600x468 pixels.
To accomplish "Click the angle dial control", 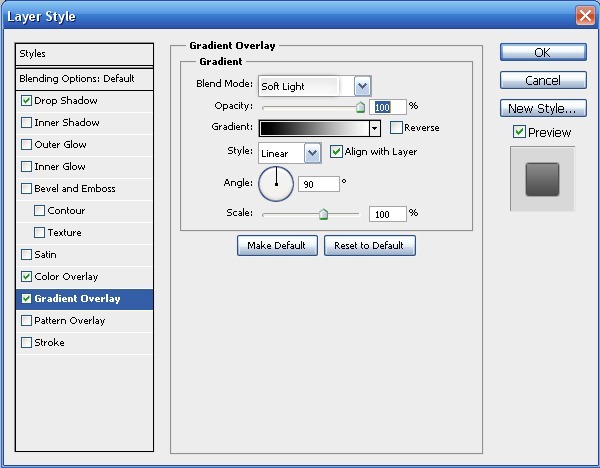I will pyautogui.click(x=276, y=184).
